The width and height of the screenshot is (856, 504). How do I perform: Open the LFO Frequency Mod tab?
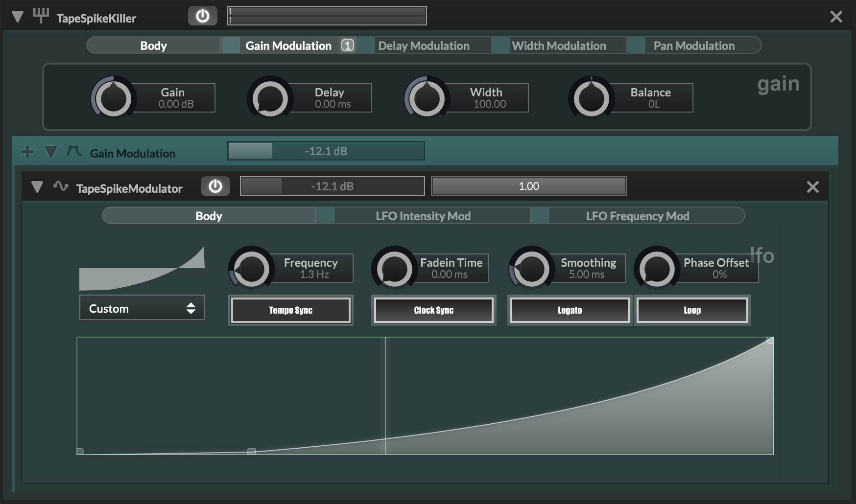pyautogui.click(x=638, y=216)
